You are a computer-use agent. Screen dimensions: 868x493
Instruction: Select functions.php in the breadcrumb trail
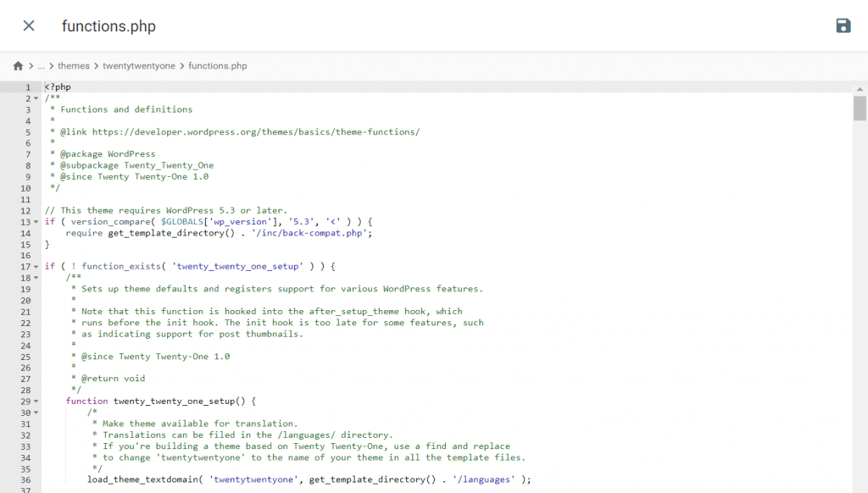pyautogui.click(x=217, y=65)
